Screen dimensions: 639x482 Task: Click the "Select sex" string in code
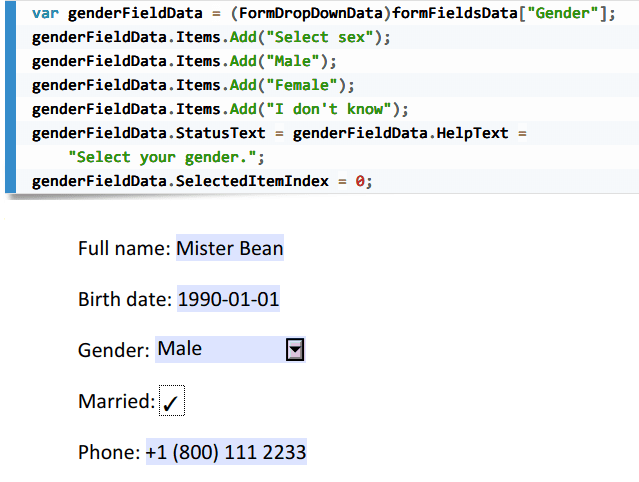coord(320,37)
